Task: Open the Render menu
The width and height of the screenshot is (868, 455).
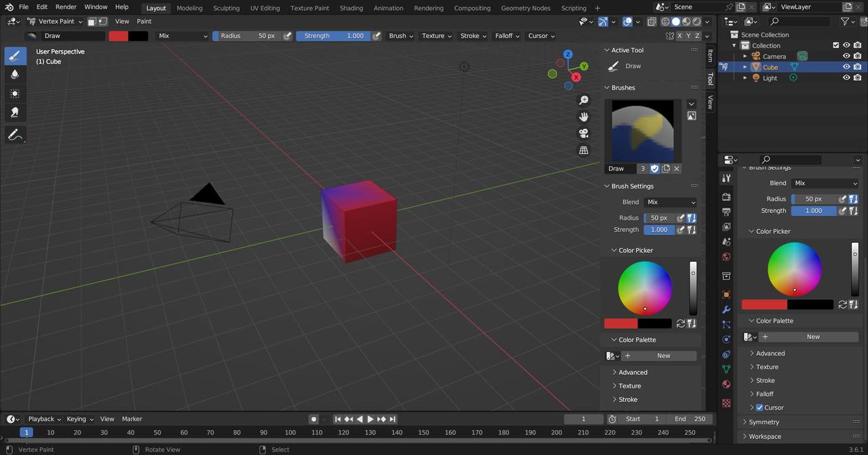Action: (x=66, y=7)
